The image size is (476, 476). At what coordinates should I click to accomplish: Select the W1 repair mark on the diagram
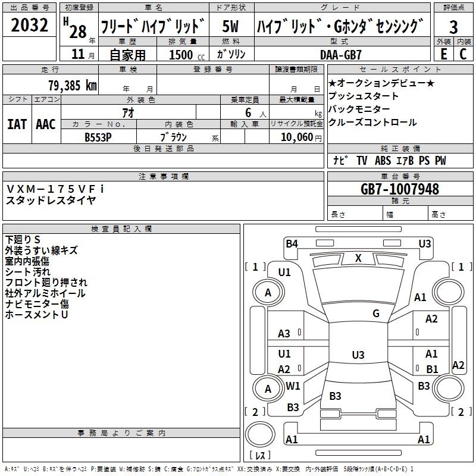coord(293,386)
